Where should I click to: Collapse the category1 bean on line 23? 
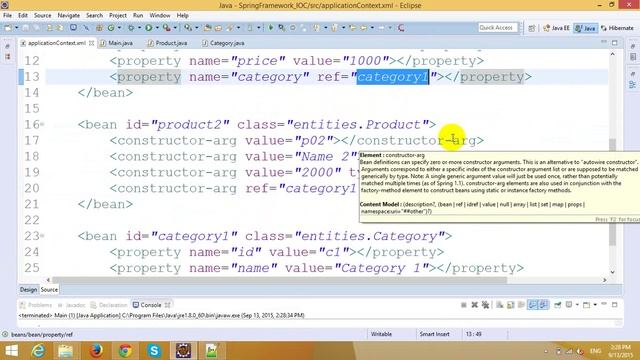coord(42,236)
